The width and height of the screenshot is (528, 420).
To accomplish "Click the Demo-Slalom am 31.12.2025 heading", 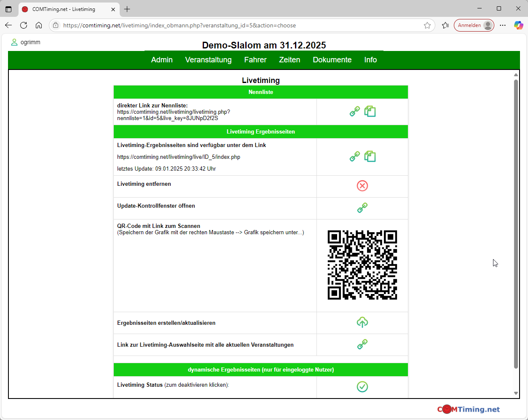I will 264,45.
